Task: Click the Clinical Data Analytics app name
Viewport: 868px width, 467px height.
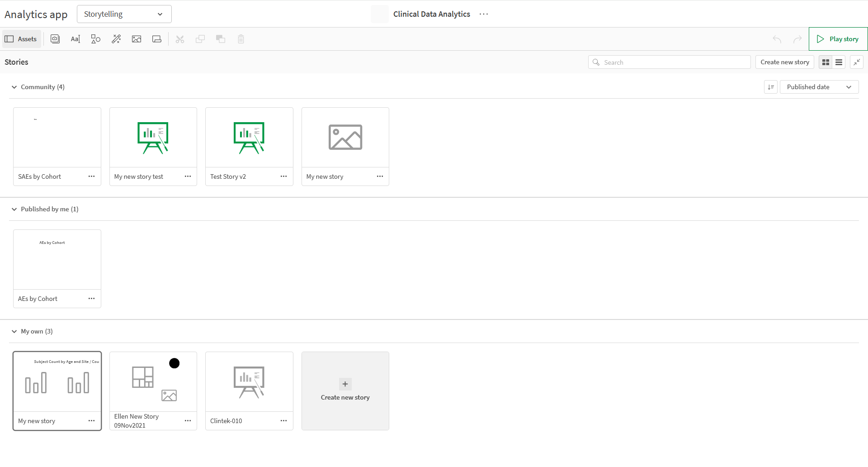Action: 432,14
